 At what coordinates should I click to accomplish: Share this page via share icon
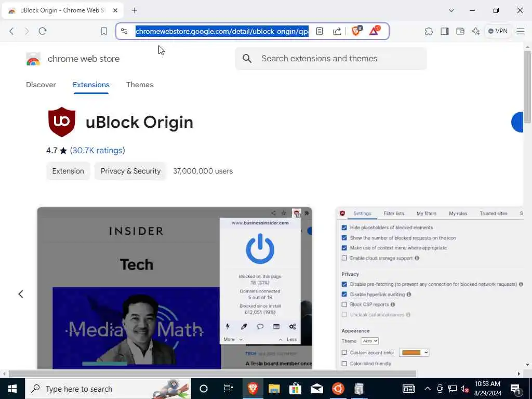pos(337,31)
